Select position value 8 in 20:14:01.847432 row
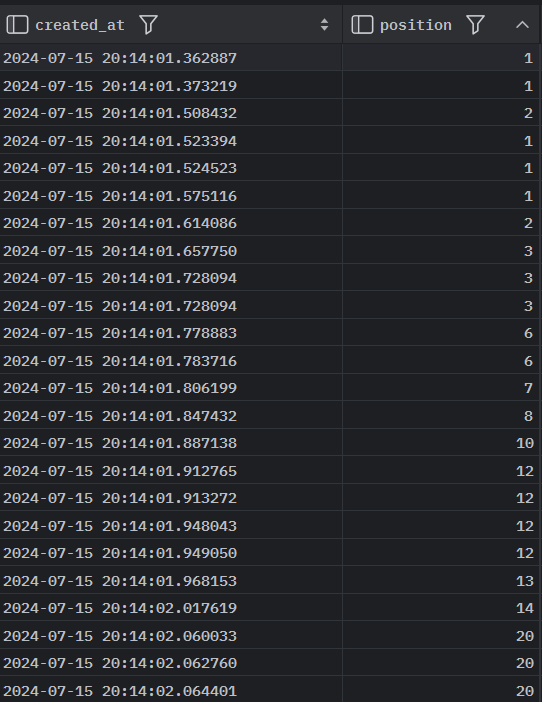Viewport: 542px width, 702px height. click(441, 416)
